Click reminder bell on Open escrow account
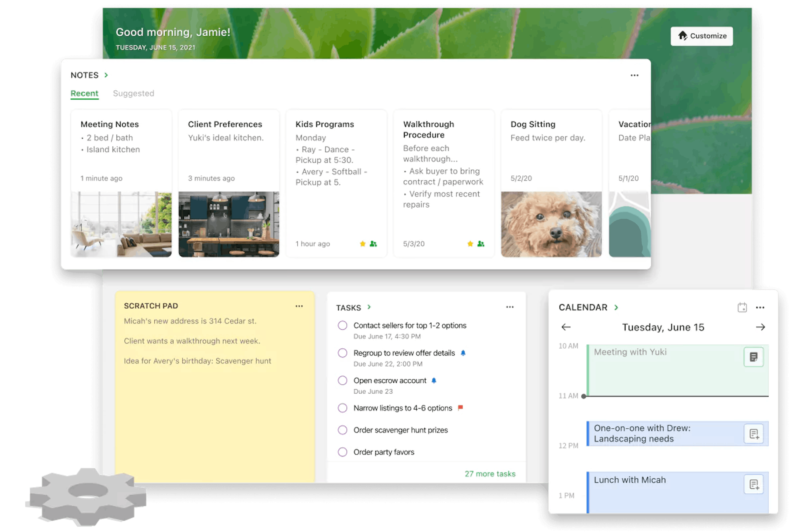Screen dimensions: 798x532 [434, 380]
